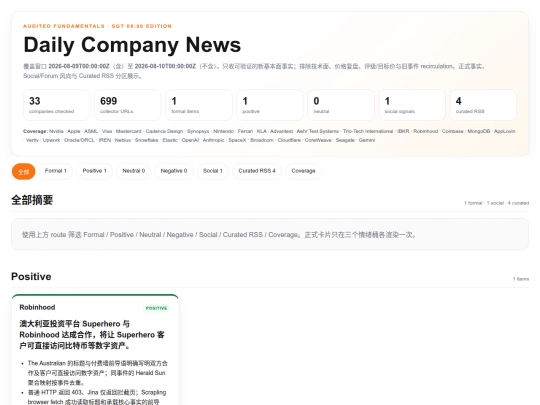Click the Daily Company News heading

[x=132, y=45]
